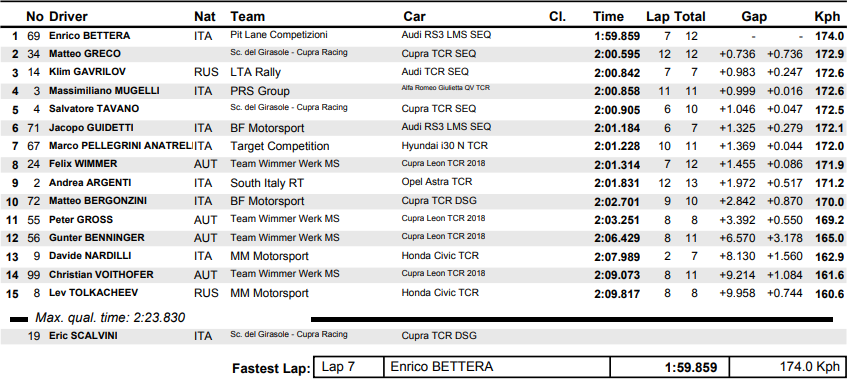
Task: Select driver Enrico BETTERA in first row
Action: pos(89,36)
